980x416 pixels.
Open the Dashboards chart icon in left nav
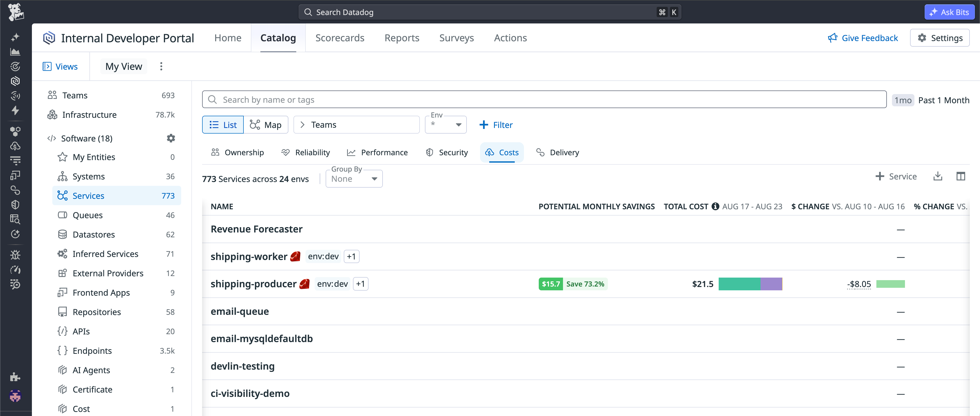(x=15, y=52)
